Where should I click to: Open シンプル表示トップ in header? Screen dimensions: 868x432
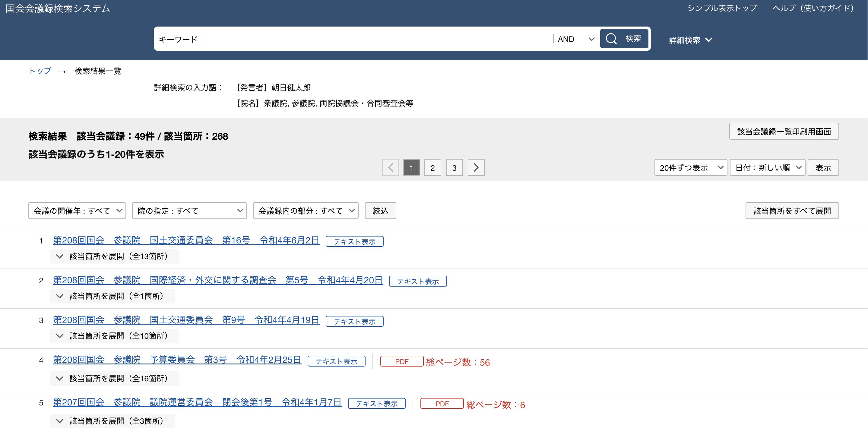(722, 8)
